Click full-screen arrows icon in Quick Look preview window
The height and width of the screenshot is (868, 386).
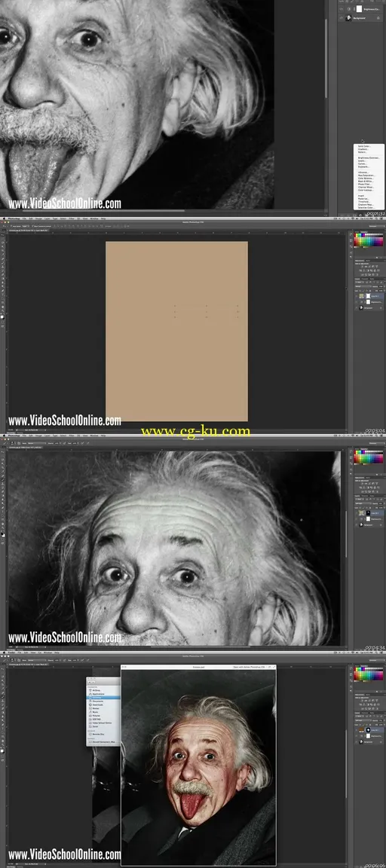[274, 667]
